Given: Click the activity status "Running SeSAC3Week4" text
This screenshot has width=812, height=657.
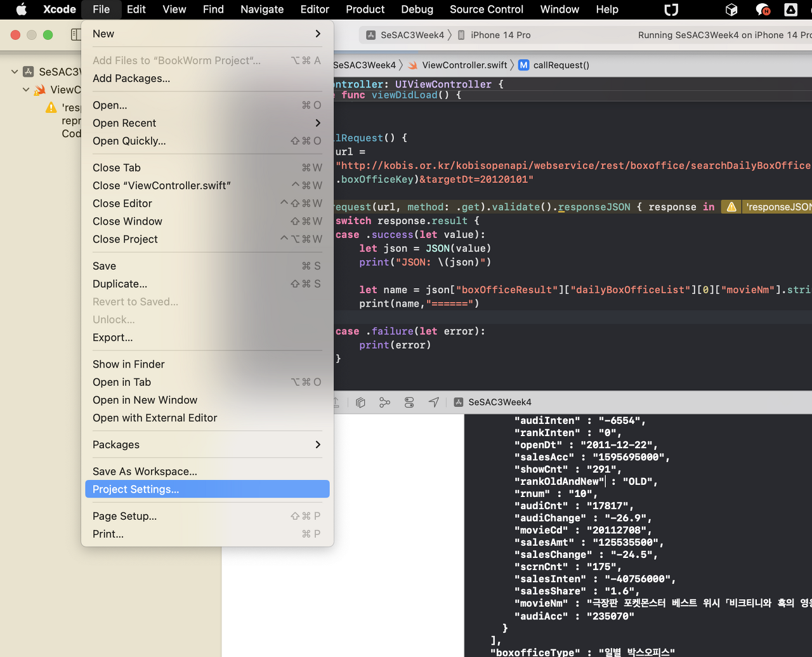Looking at the screenshot, I should coord(725,35).
